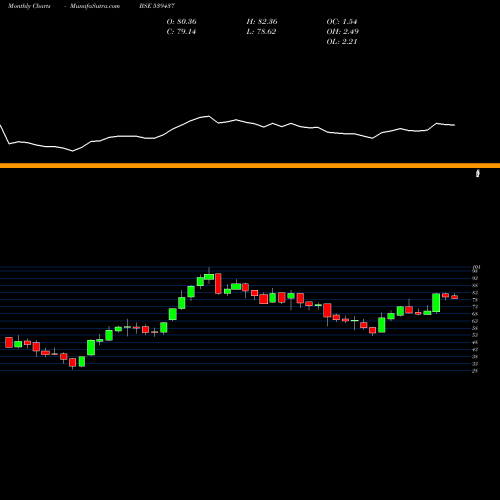This screenshot has height=500, width=500.
Task: Click the '92' price axis label
Action: [475, 278]
